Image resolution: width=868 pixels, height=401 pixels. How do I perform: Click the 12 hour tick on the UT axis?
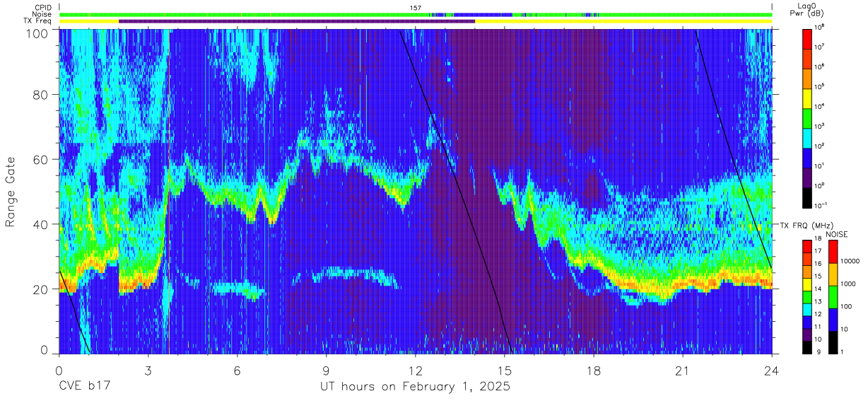pos(416,371)
